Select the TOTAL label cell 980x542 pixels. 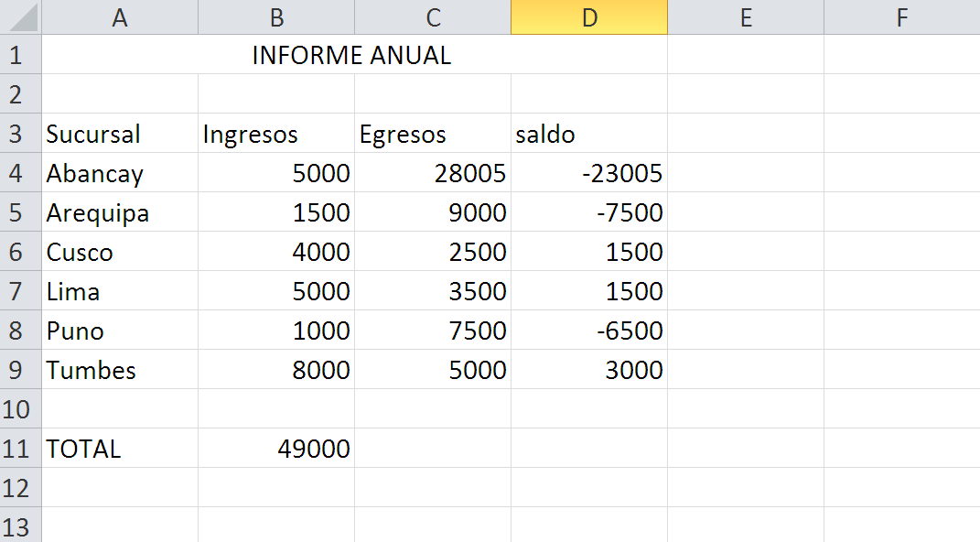tap(119, 449)
